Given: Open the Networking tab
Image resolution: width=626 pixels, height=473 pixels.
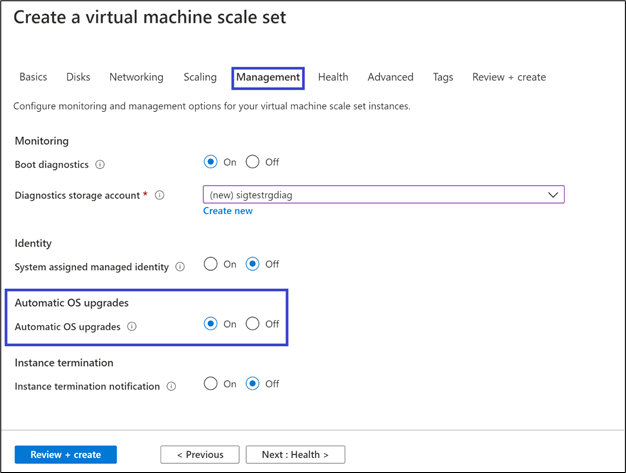Looking at the screenshot, I should click(x=136, y=77).
